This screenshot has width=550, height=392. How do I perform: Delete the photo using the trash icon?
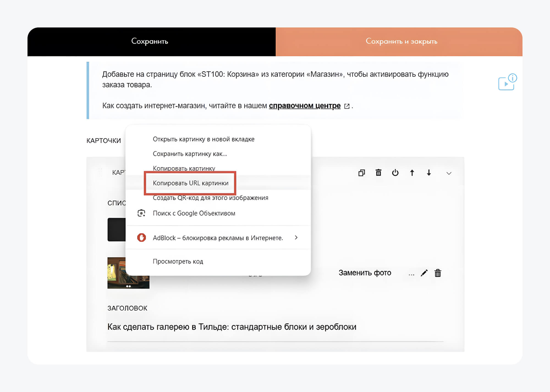coord(438,273)
